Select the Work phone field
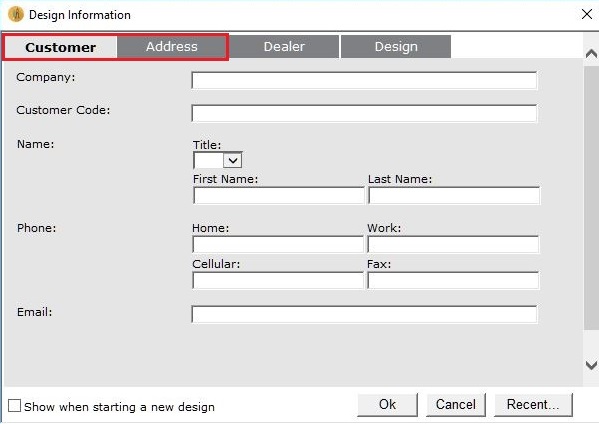This screenshot has width=599, height=424. (x=453, y=244)
